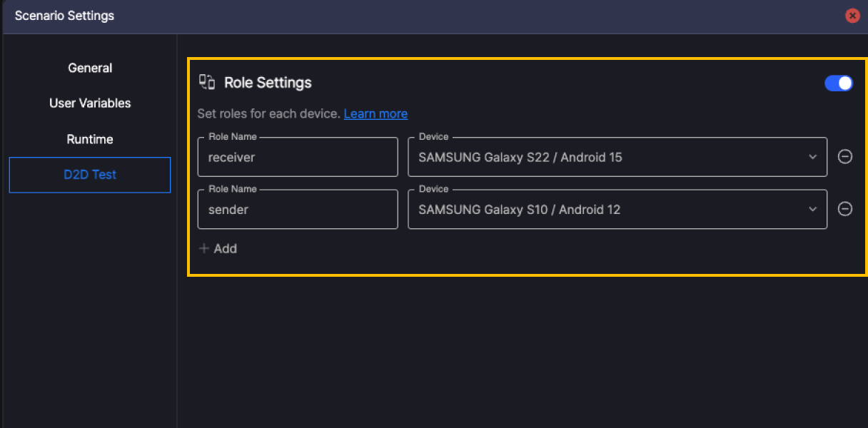Image resolution: width=868 pixels, height=428 pixels.
Task: Go to the Runtime tab
Action: 90,139
